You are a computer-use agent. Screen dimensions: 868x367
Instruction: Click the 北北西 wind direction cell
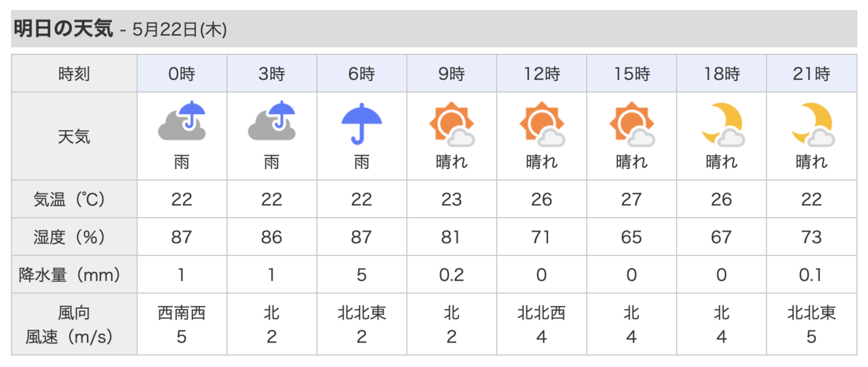click(x=541, y=313)
